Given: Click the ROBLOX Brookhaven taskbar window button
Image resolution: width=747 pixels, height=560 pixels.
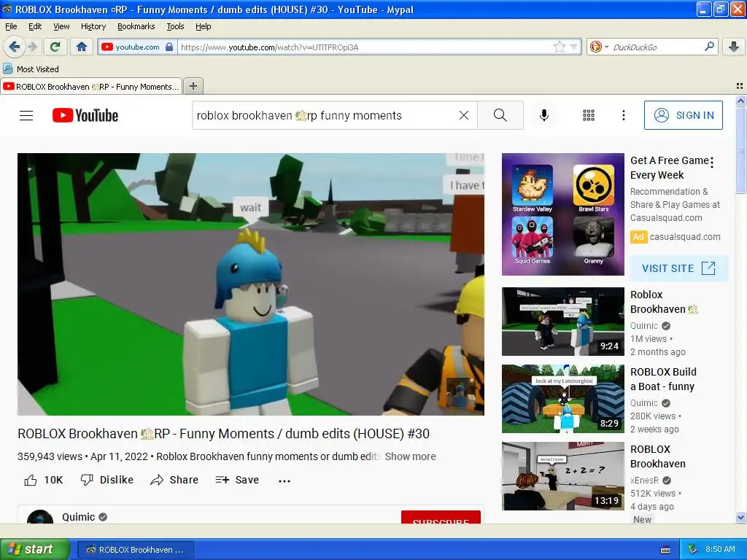Looking at the screenshot, I should pyautogui.click(x=135, y=550).
